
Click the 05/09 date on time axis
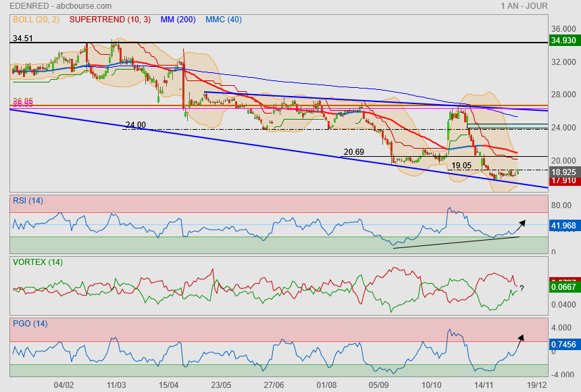click(x=380, y=385)
